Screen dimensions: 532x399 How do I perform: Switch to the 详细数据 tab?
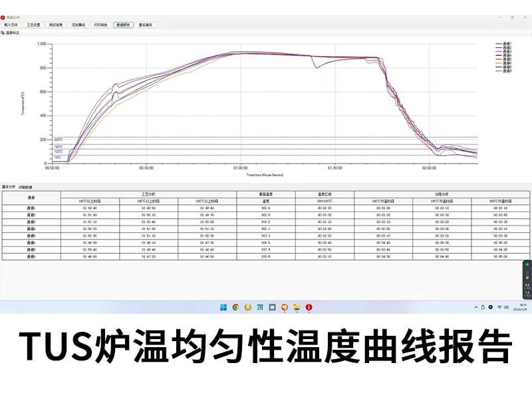(25, 188)
